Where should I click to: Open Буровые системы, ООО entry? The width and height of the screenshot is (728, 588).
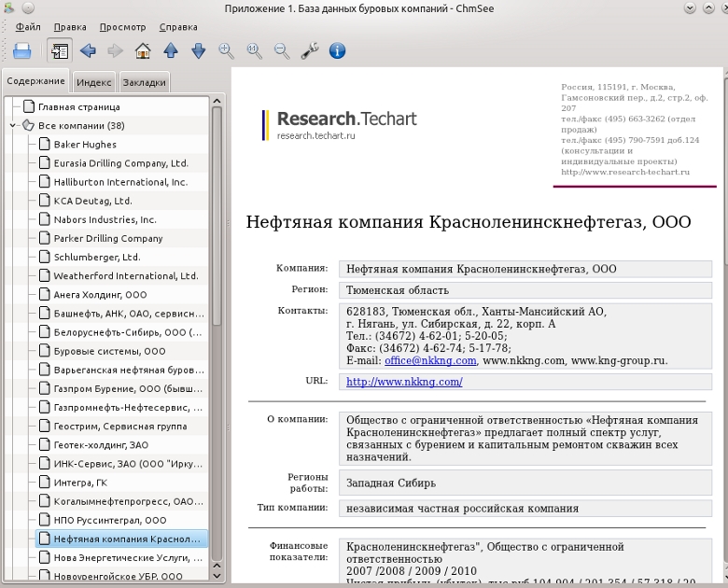click(x=109, y=351)
